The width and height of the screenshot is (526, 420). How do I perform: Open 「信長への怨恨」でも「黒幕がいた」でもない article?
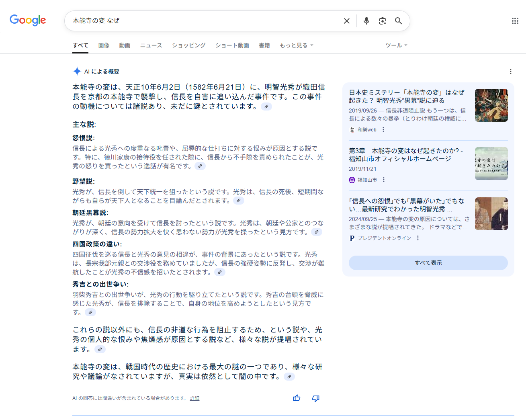click(x=407, y=205)
